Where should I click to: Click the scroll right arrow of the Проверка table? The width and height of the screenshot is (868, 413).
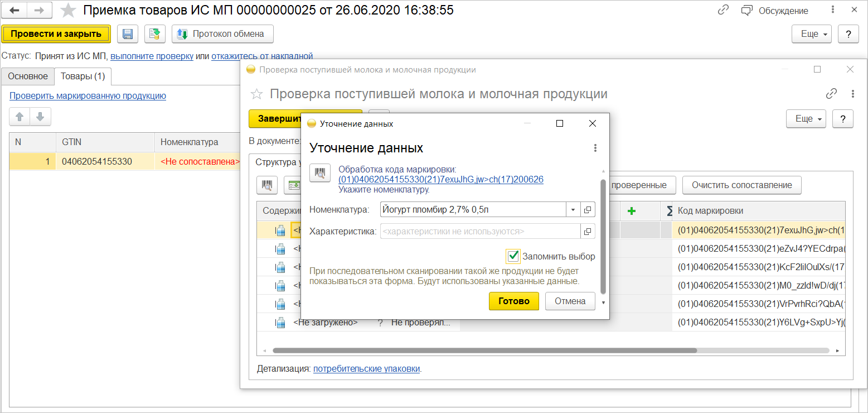coord(837,351)
